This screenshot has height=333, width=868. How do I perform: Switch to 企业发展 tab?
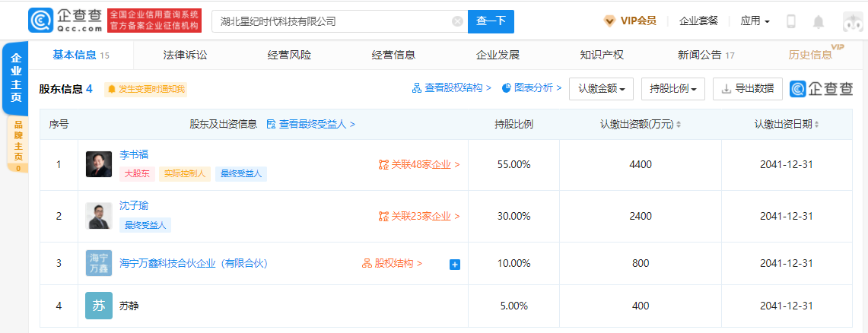coord(498,55)
